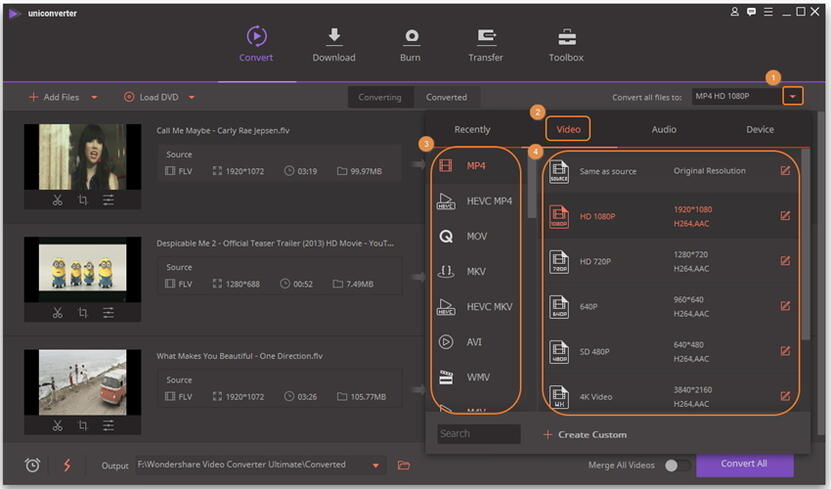Screen dimensions: 831x489
Task: Crop the What Makes You Beautiful video
Action: pyautogui.click(x=83, y=425)
